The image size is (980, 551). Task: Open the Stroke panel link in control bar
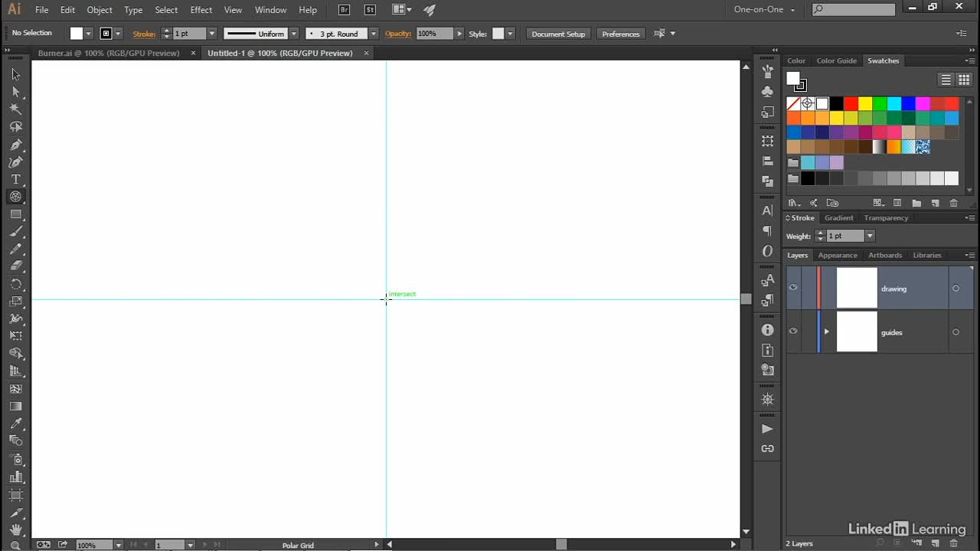click(x=144, y=34)
